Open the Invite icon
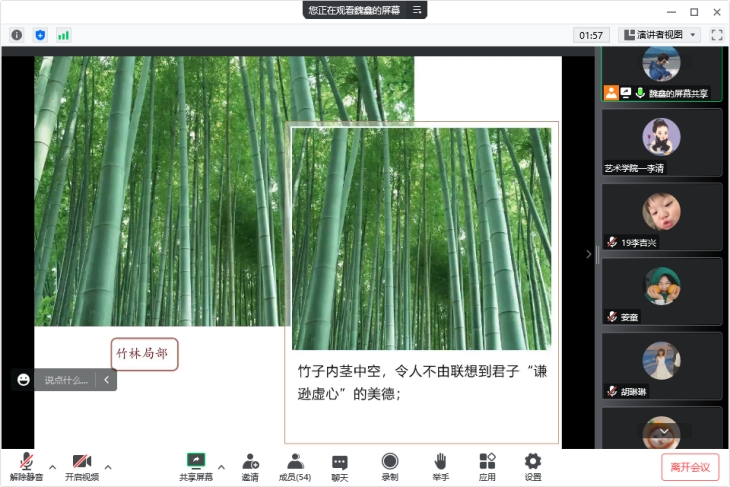This screenshot has width=730, height=487. tap(250, 462)
